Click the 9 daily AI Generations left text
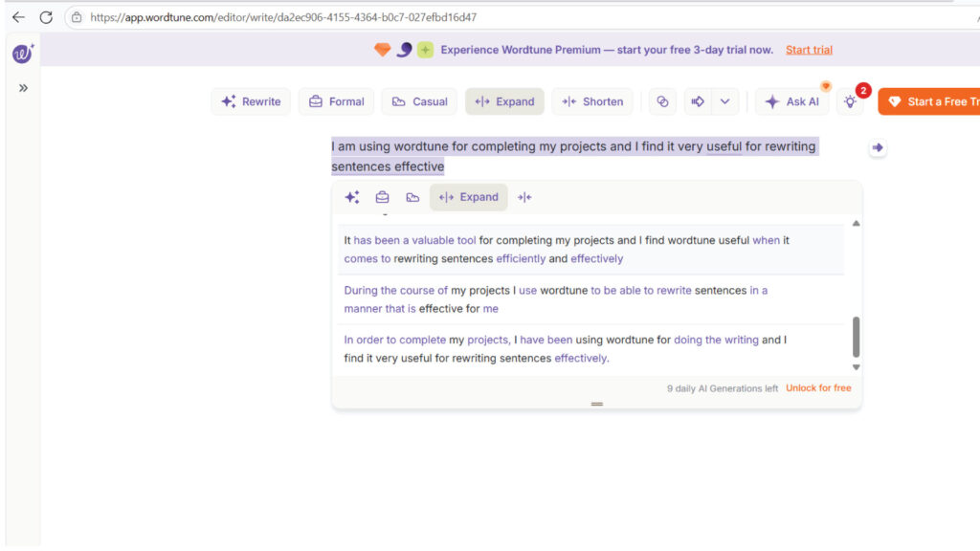The image size is (980, 551). click(722, 388)
